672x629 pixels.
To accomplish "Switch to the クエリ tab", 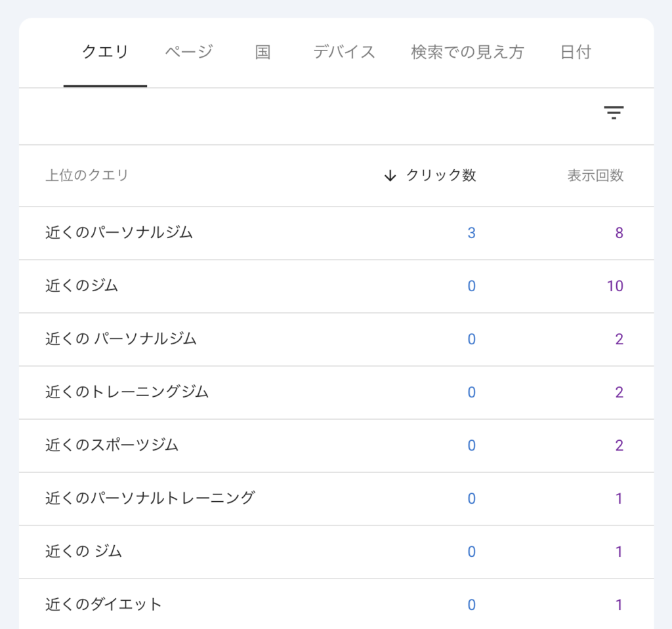I will [x=105, y=52].
